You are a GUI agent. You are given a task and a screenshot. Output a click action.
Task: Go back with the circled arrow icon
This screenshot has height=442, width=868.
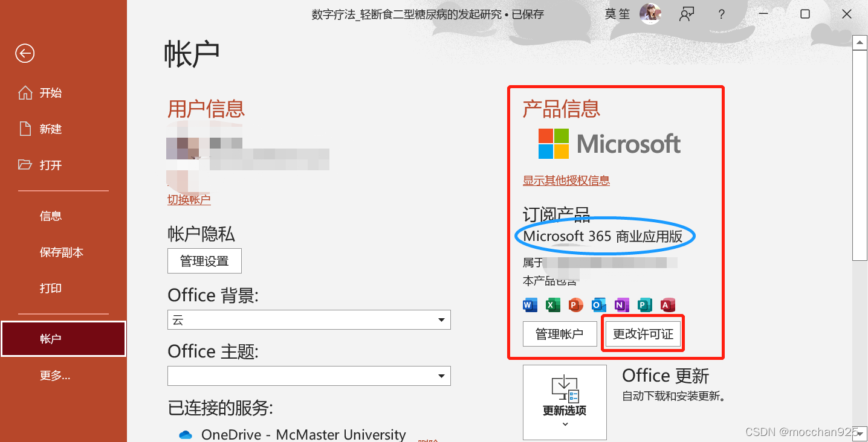pyautogui.click(x=25, y=54)
